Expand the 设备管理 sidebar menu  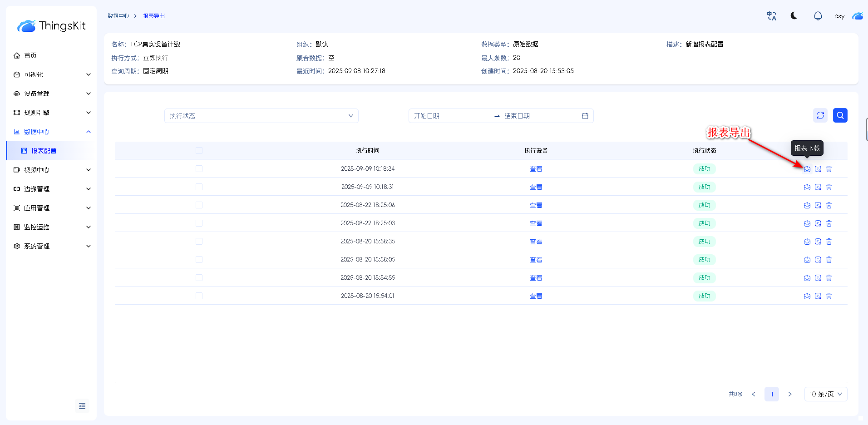52,94
